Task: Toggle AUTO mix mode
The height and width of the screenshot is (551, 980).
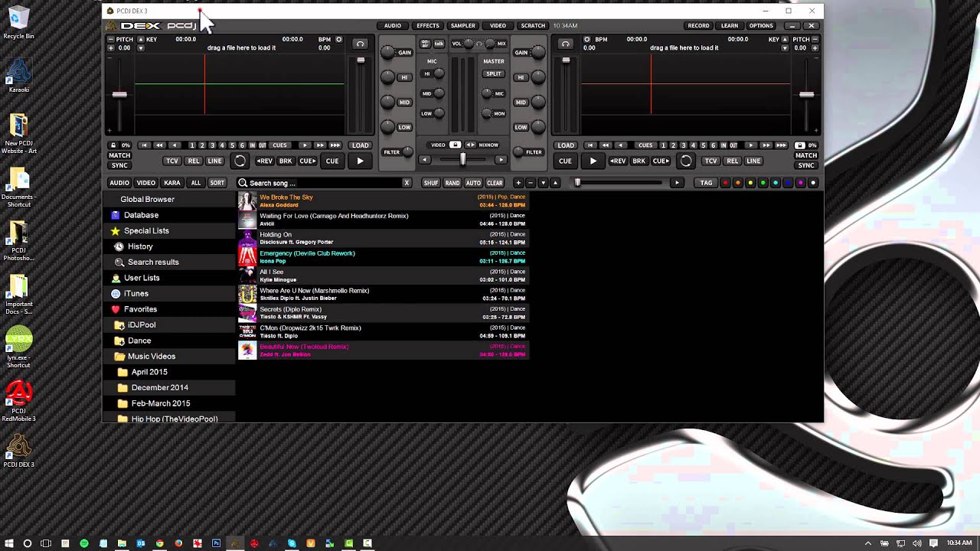Action: coord(473,183)
